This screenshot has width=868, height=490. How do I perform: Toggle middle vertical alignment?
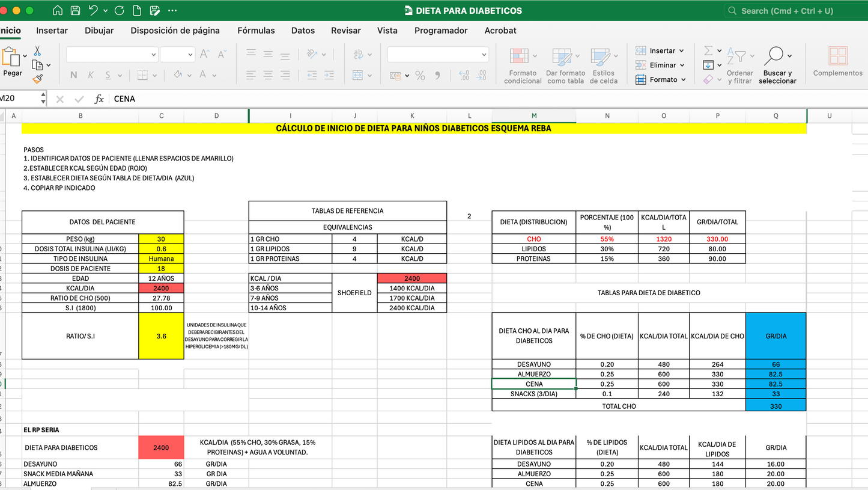[268, 54]
